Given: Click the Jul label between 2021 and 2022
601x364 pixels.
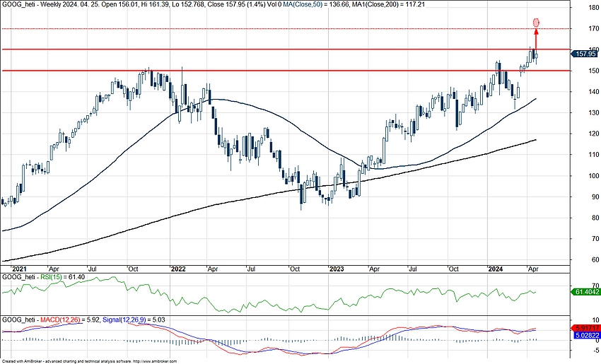Looking at the screenshot, I should click(93, 269).
